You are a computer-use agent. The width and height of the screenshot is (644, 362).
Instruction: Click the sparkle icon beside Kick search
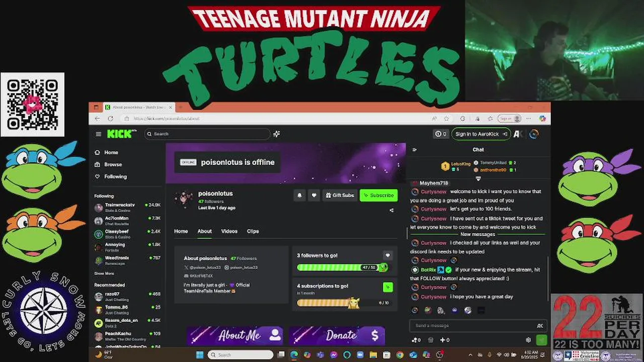click(x=276, y=134)
